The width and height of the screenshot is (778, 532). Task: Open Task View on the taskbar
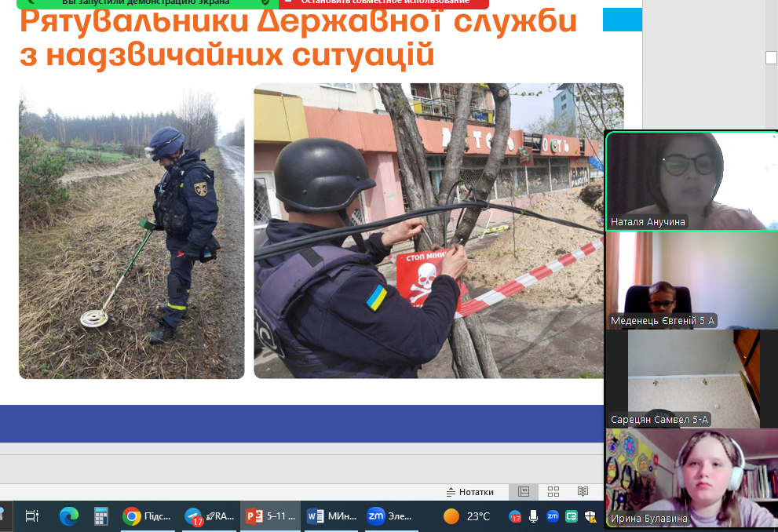click(31, 516)
